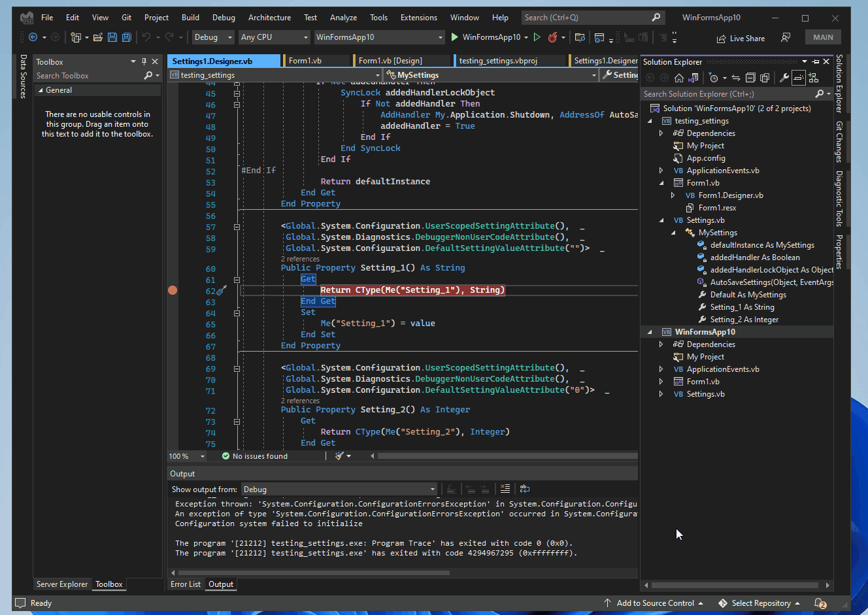Image resolution: width=868 pixels, height=615 pixels.
Task: Click the No issues found status icon
Action: [x=226, y=456]
